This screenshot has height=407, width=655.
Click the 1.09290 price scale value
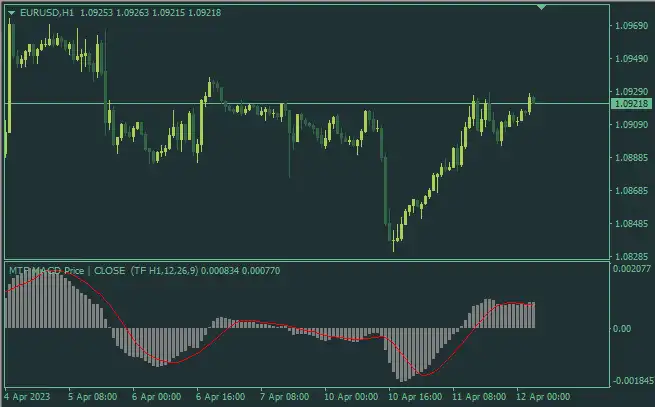tap(632, 92)
